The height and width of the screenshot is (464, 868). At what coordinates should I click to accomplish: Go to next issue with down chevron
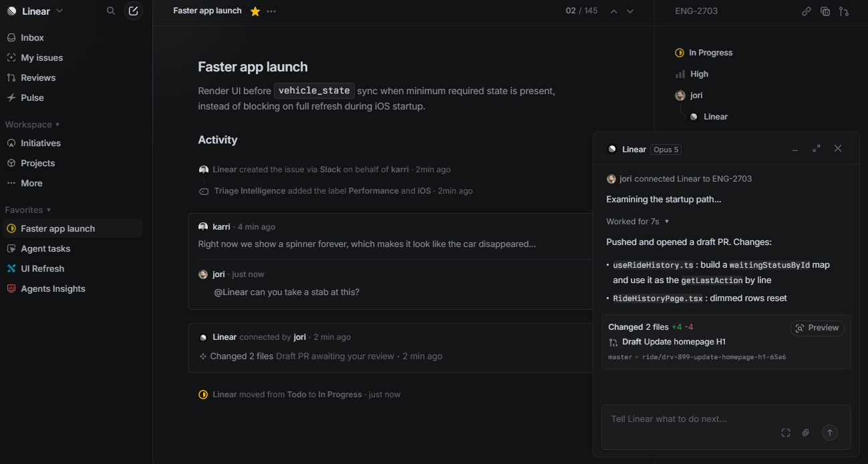click(630, 11)
